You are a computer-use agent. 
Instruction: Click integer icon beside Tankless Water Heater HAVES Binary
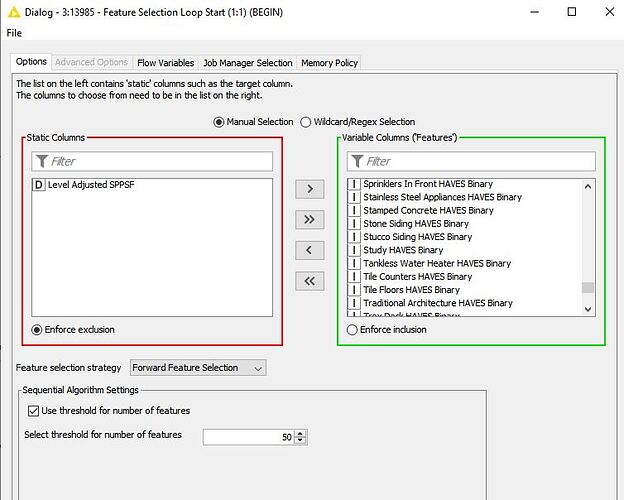tap(353, 263)
